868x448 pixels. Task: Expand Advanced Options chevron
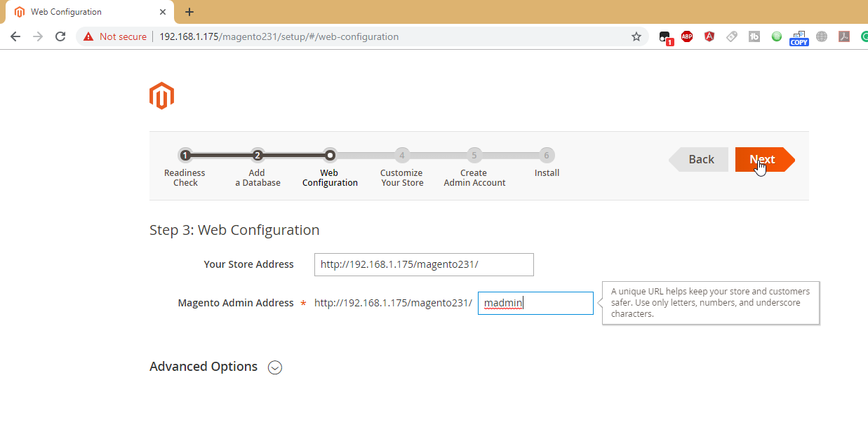275,367
